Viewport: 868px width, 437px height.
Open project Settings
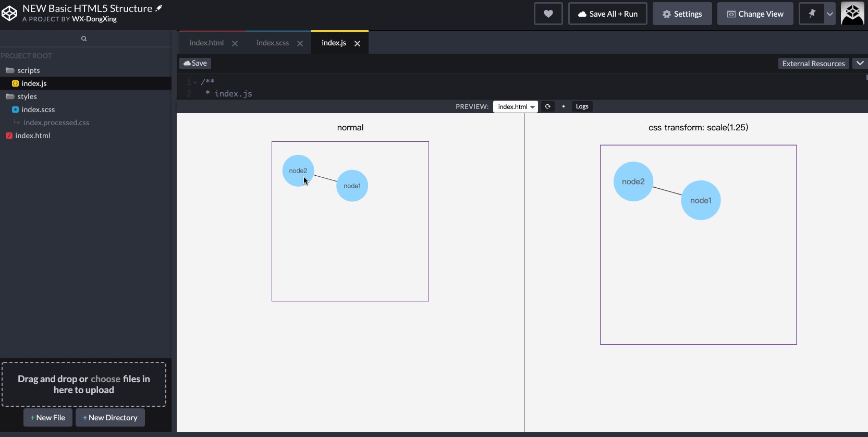682,14
